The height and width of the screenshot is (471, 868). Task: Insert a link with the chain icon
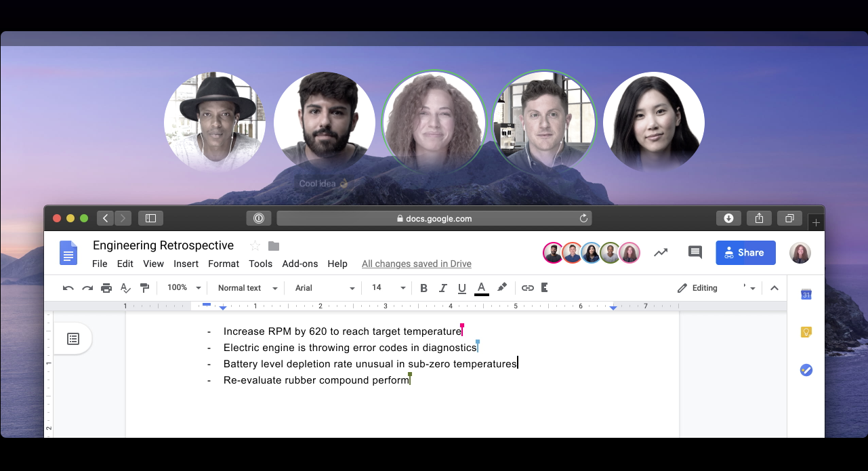click(x=528, y=288)
